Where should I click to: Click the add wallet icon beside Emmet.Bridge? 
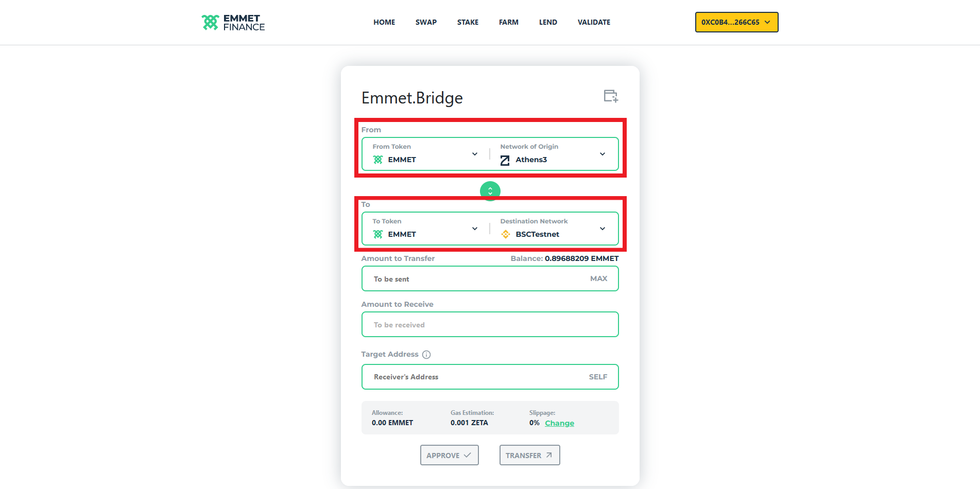(610, 96)
